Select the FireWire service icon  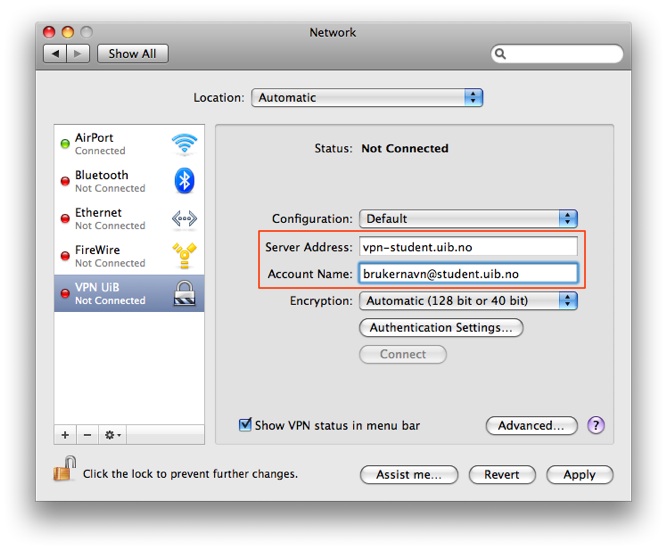click(x=184, y=256)
